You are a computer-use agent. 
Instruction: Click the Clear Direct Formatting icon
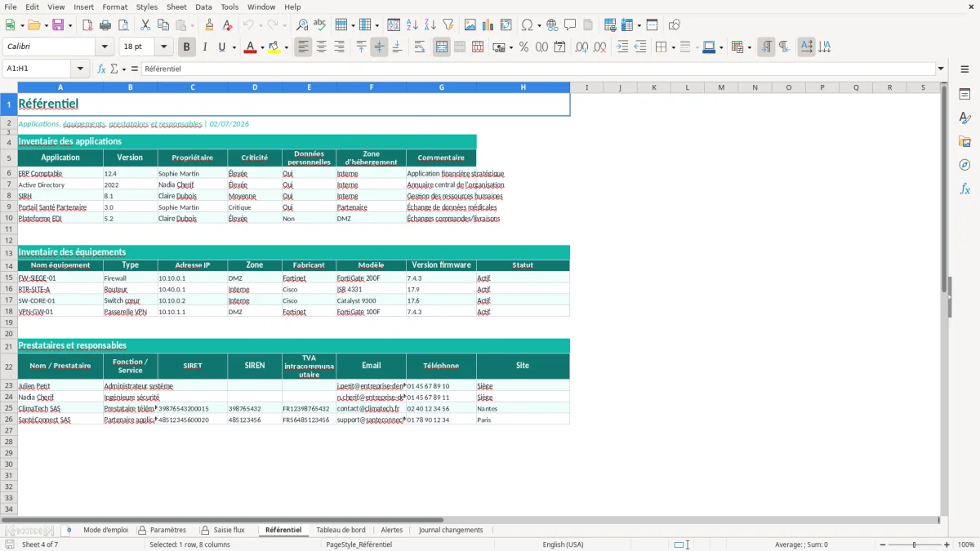click(227, 25)
